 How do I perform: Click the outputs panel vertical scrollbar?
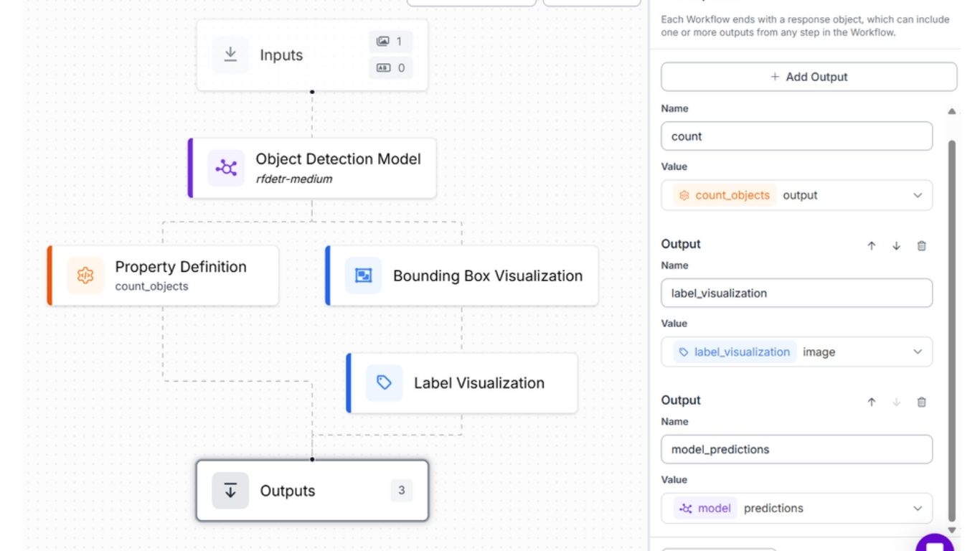point(952,323)
